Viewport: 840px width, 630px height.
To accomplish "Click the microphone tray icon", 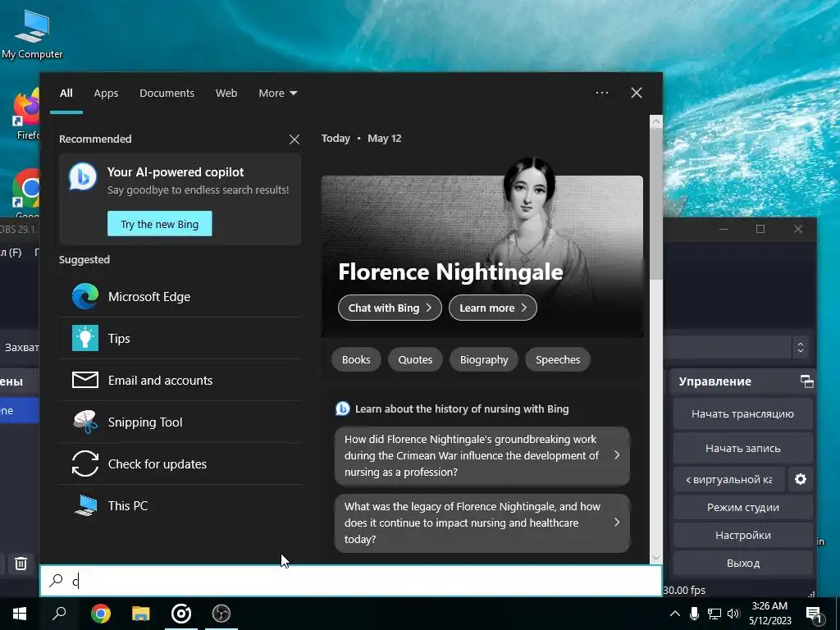I will (694, 614).
